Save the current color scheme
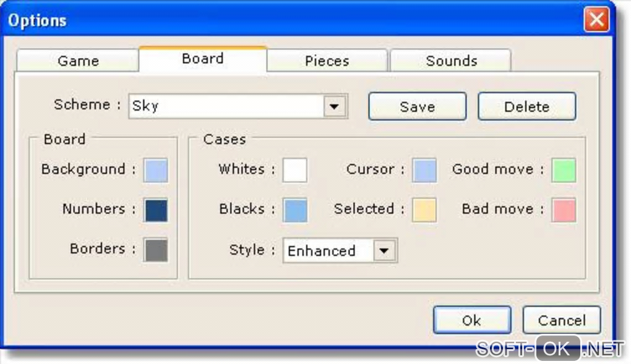The width and height of the screenshot is (631, 364). pyautogui.click(x=417, y=106)
